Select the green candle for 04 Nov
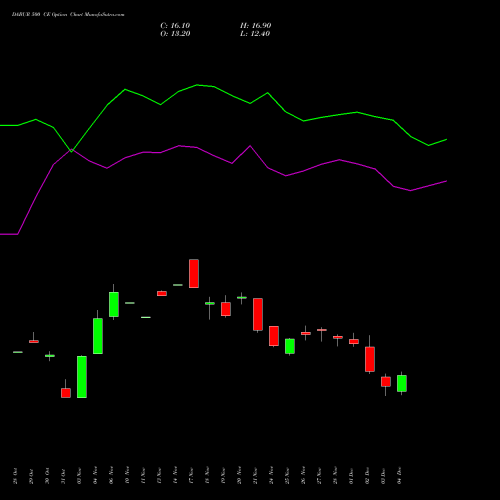The image size is (500, 500). (98, 336)
